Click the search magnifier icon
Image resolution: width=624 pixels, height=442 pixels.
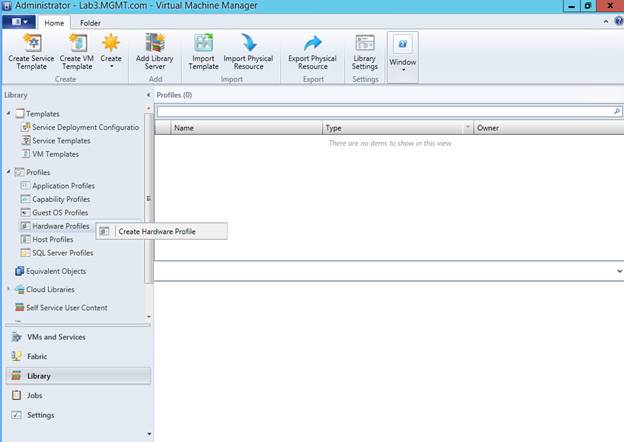pos(617,111)
